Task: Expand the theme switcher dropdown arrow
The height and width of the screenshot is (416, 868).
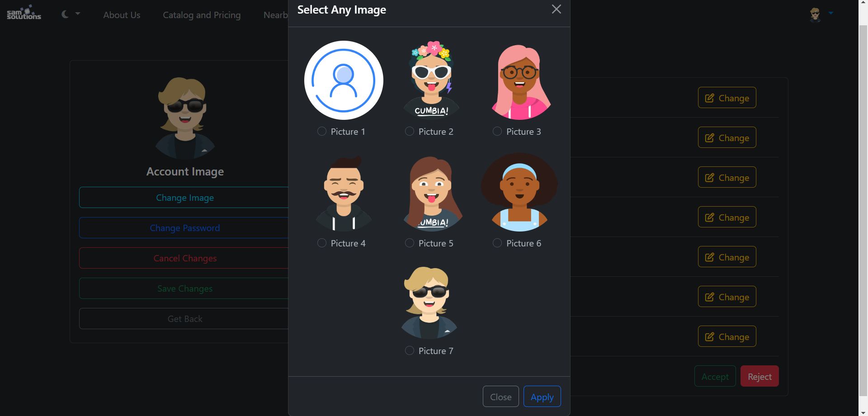Action: 78,14
